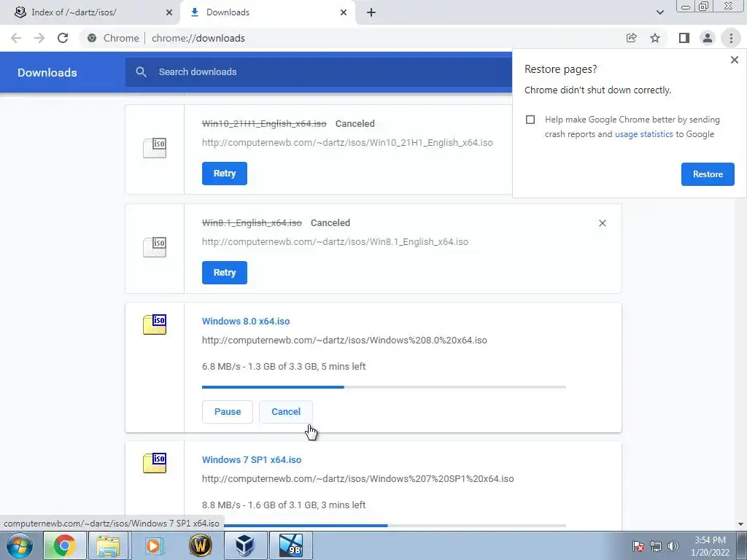
Task: Click the Windows 7 SP1 iso file icon
Action: point(155,463)
